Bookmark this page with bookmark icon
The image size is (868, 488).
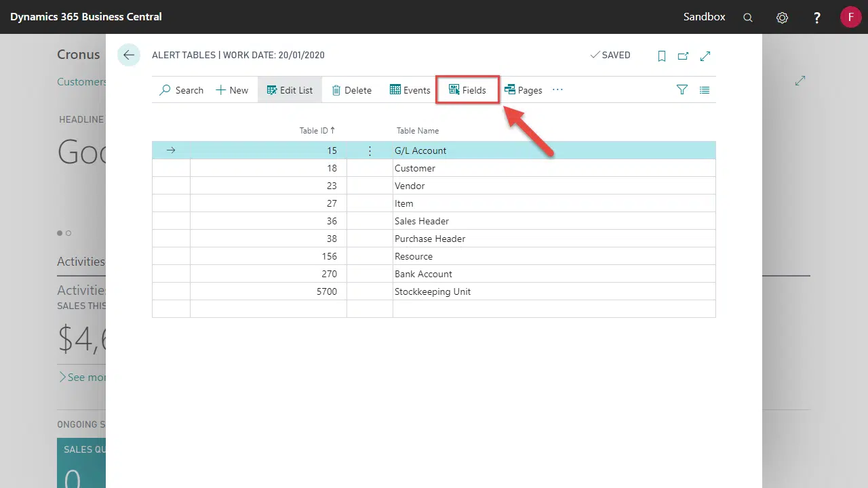click(x=661, y=56)
